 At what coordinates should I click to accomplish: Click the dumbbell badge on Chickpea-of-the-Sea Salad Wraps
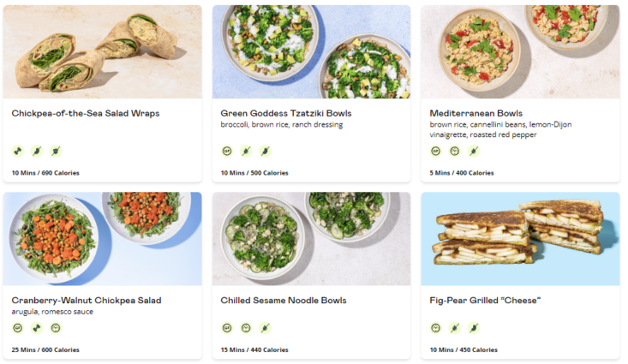[x=17, y=151]
